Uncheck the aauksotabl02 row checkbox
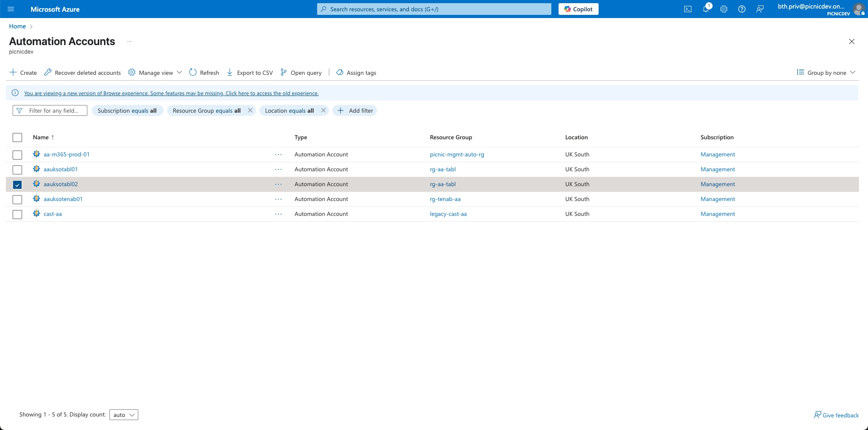The width and height of the screenshot is (868, 430). [17, 184]
